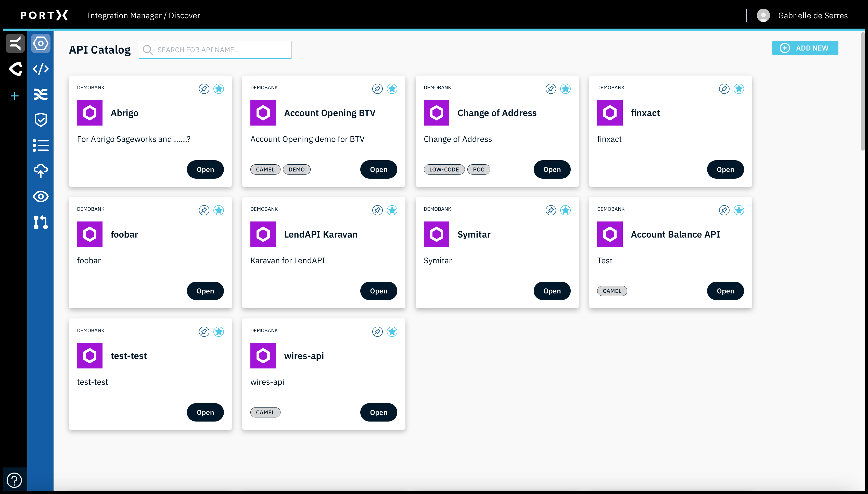868x494 pixels.
Task: Toggle favorite star on test-test card
Action: pyautogui.click(x=219, y=332)
